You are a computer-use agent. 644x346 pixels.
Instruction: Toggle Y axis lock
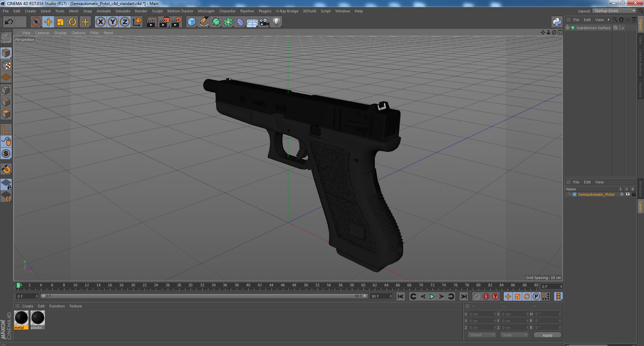pyautogui.click(x=113, y=22)
